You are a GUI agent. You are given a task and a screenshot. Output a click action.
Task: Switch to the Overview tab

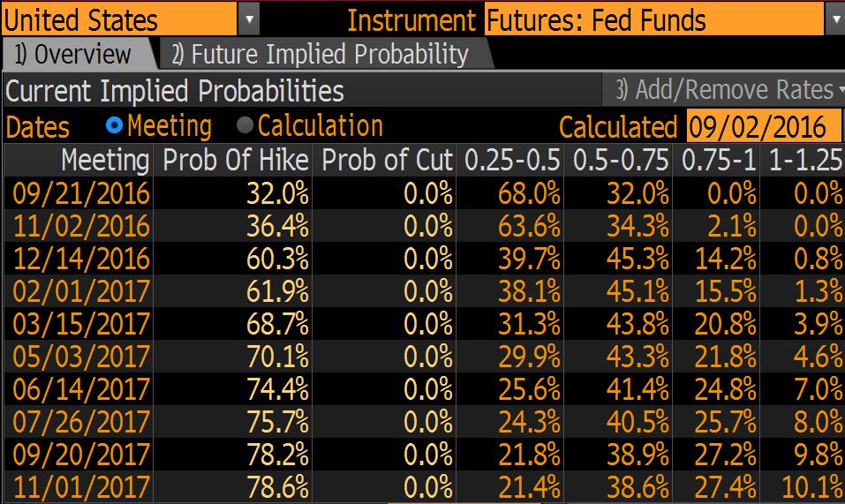(x=72, y=55)
